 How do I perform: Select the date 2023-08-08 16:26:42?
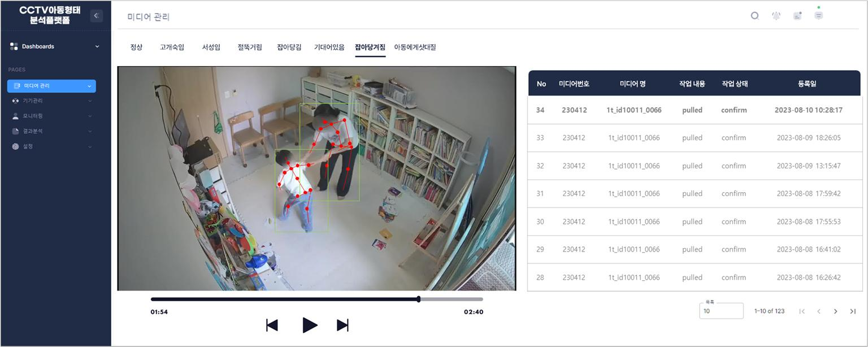pos(809,278)
